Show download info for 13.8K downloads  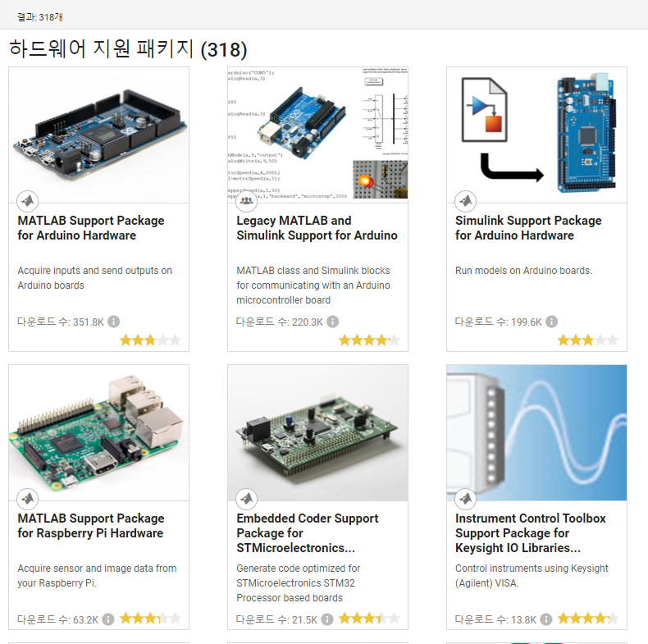click(x=546, y=619)
